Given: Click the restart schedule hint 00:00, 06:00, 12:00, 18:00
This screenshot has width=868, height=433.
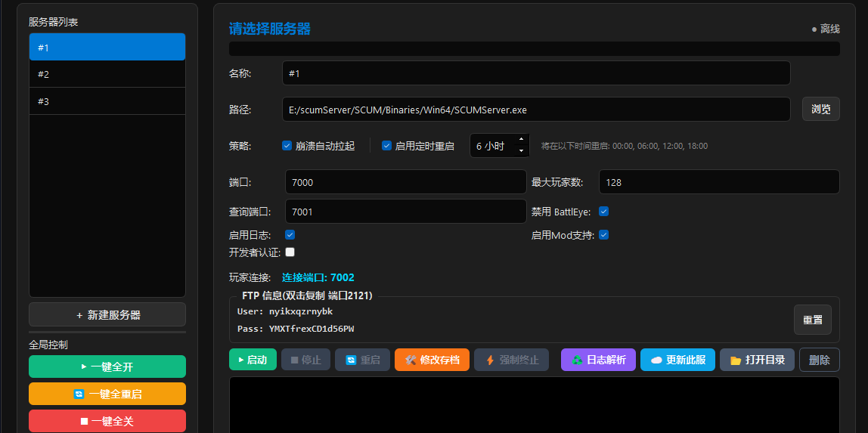Looking at the screenshot, I should tap(625, 146).
